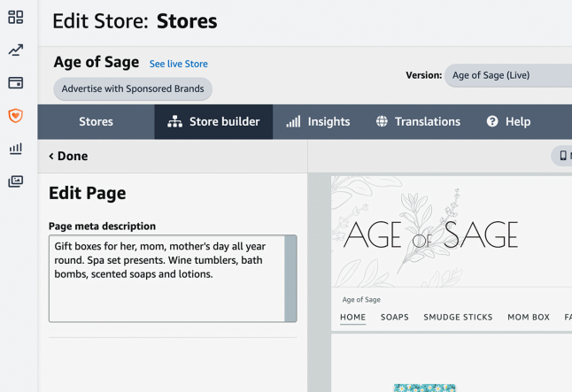572x392 pixels.
Task: Open the orange shield heart sidebar icon
Action: [16, 116]
